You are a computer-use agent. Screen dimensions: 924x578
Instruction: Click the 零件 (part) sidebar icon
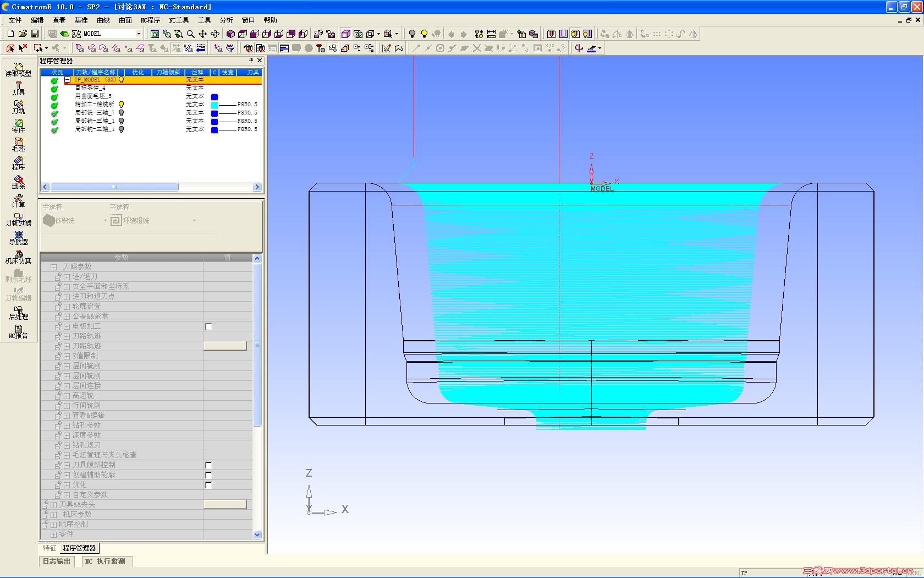coord(18,126)
